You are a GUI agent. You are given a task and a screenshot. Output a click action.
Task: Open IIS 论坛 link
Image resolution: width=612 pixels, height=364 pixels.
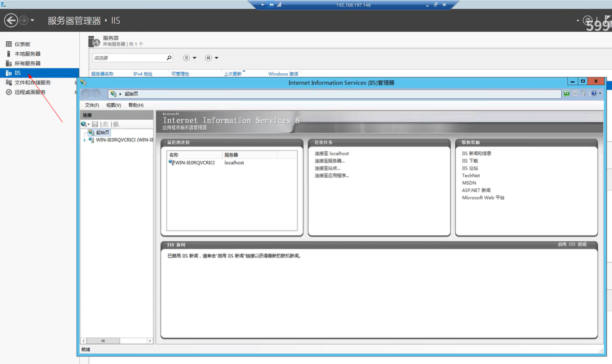(x=470, y=168)
